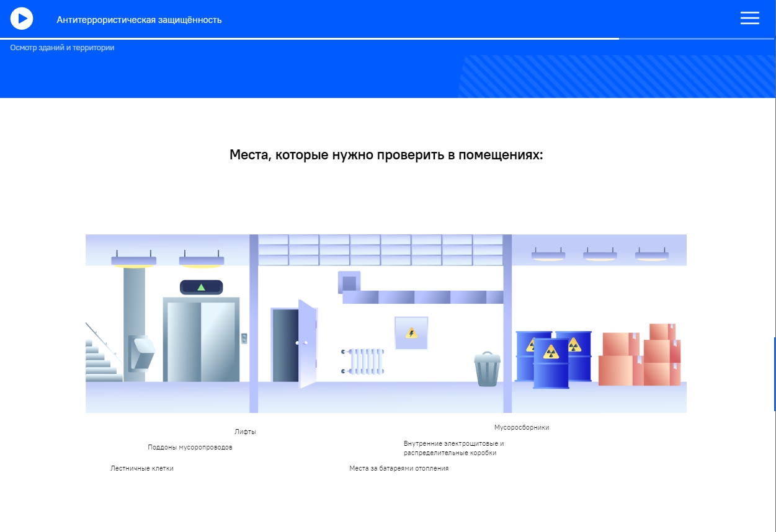Select the heating radiator illustration
This screenshot has height=532, width=776.
click(363, 360)
